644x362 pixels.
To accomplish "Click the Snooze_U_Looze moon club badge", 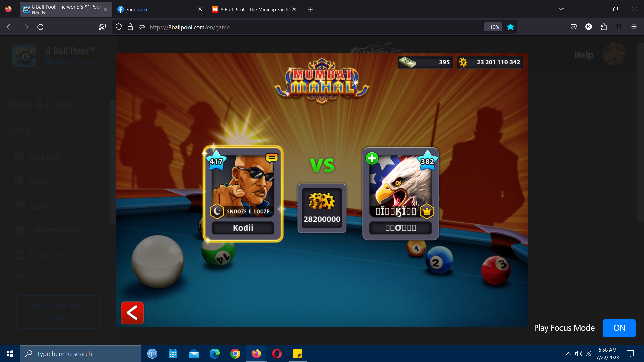I will coord(217,211).
